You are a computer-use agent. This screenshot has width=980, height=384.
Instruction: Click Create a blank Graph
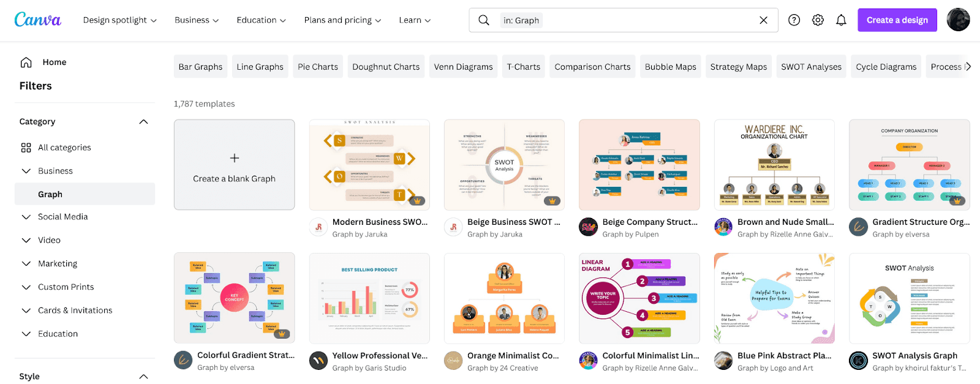click(234, 165)
